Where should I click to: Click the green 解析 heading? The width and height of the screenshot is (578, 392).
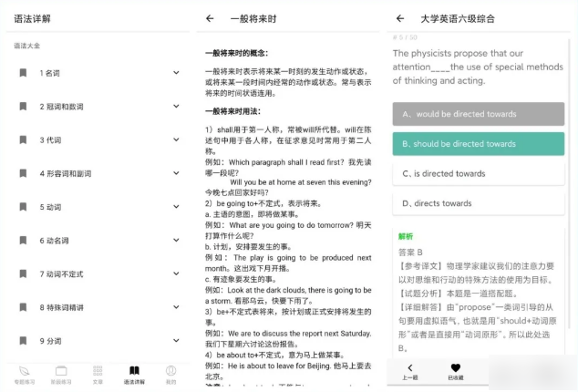(406, 236)
